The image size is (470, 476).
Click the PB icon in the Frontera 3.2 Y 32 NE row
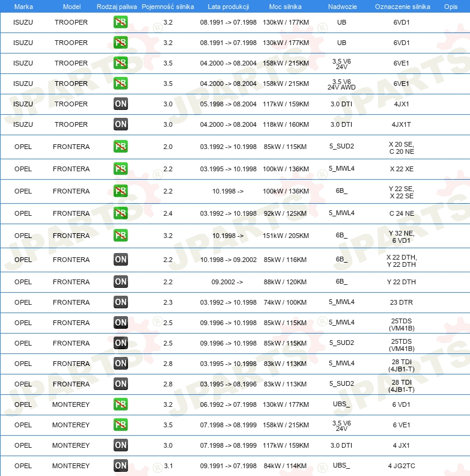pyautogui.click(x=121, y=235)
